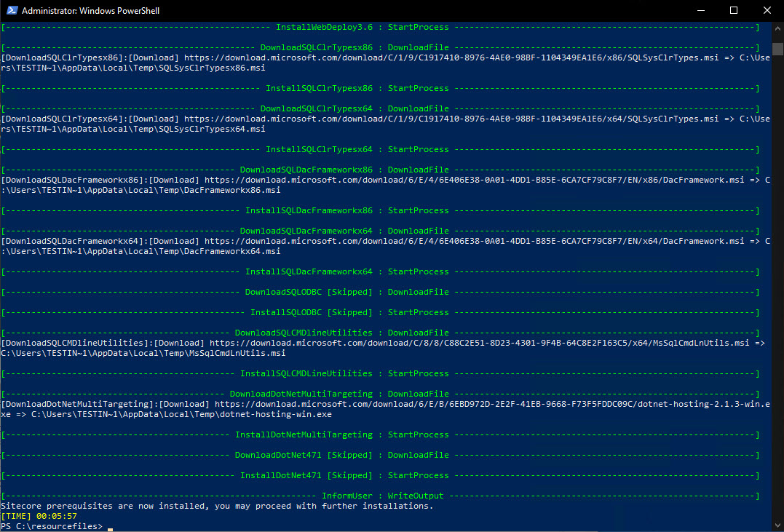Click the 'InformUser : WriteOutput' header line
Image resolution: width=784 pixels, height=532 pixels.
tap(380, 496)
